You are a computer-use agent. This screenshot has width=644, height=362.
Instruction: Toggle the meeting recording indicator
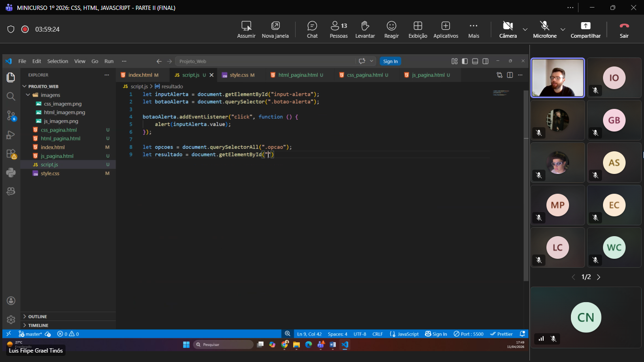pyautogui.click(x=25, y=29)
